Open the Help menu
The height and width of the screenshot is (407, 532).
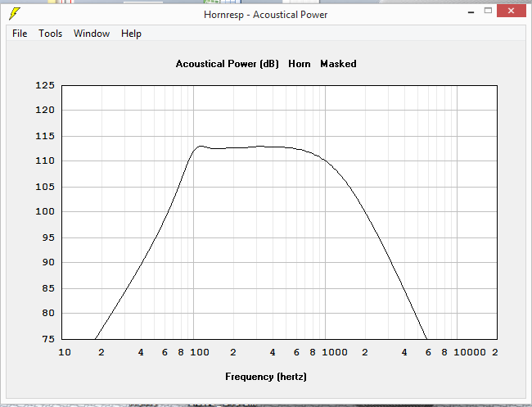click(131, 34)
